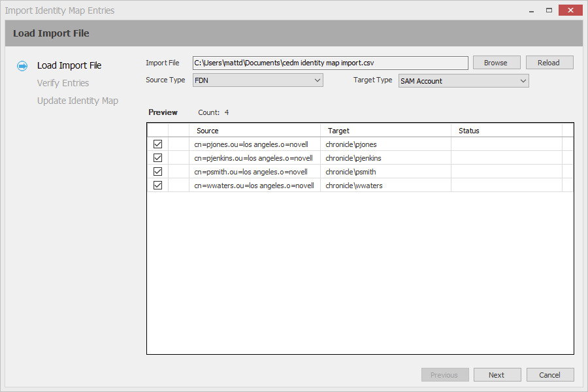Click the blue arrow step indicator icon
The width and height of the screenshot is (588, 392).
pos(22,66)
